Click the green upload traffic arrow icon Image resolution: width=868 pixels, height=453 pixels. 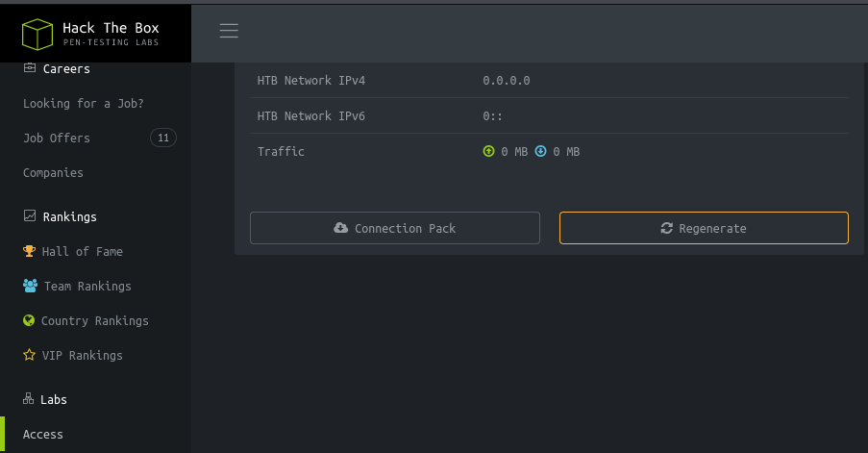tap(488, 152)
